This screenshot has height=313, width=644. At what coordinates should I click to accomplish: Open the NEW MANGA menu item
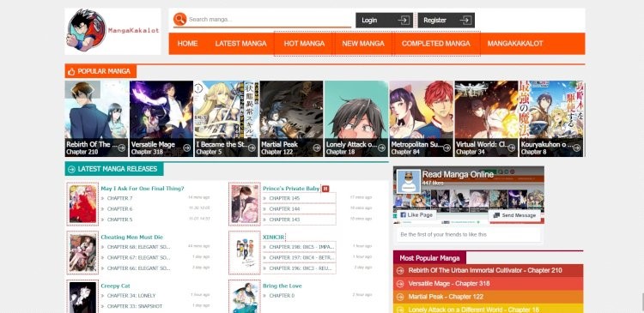[x=363, y=44]
